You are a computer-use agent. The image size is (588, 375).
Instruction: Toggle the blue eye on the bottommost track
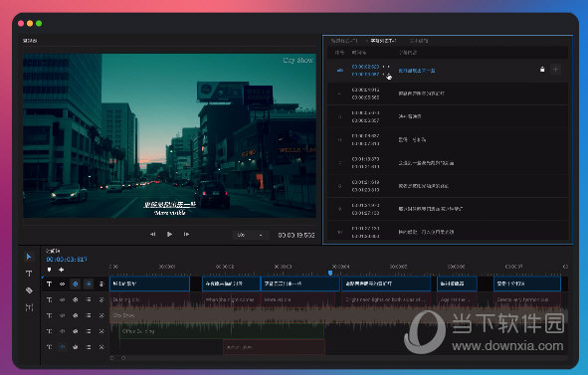[x=63, y=347]
